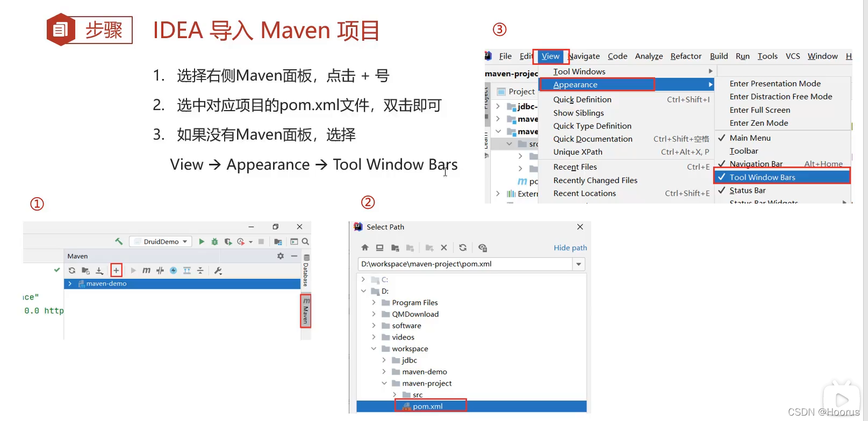Click the green hammer Build Project icon

point(119,242)
